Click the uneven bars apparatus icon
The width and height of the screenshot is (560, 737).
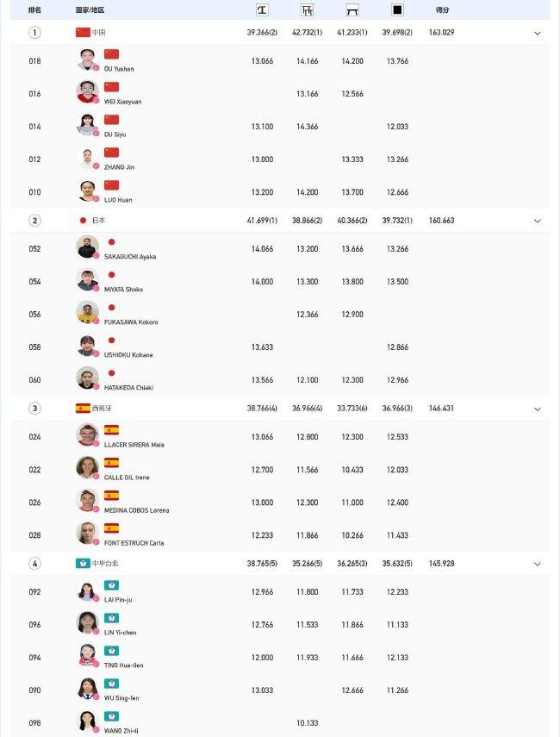pyautogui.click(x=308, y=9)
